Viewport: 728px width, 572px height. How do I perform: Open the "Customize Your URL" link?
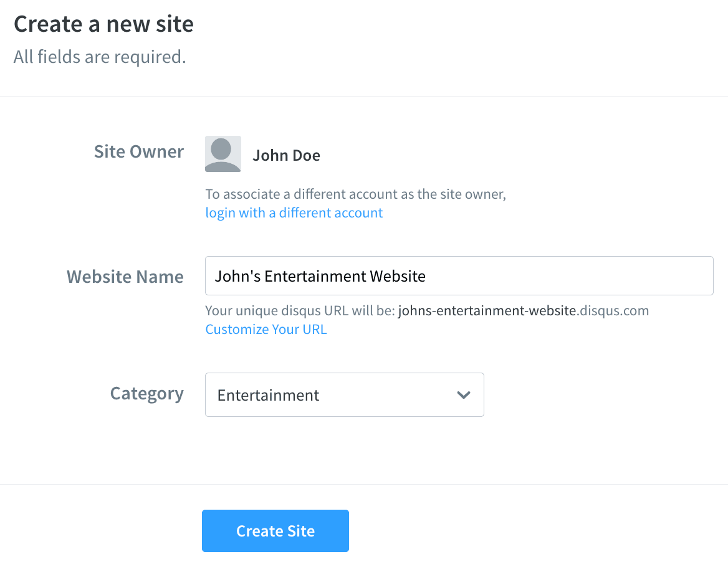coord(266,330)
